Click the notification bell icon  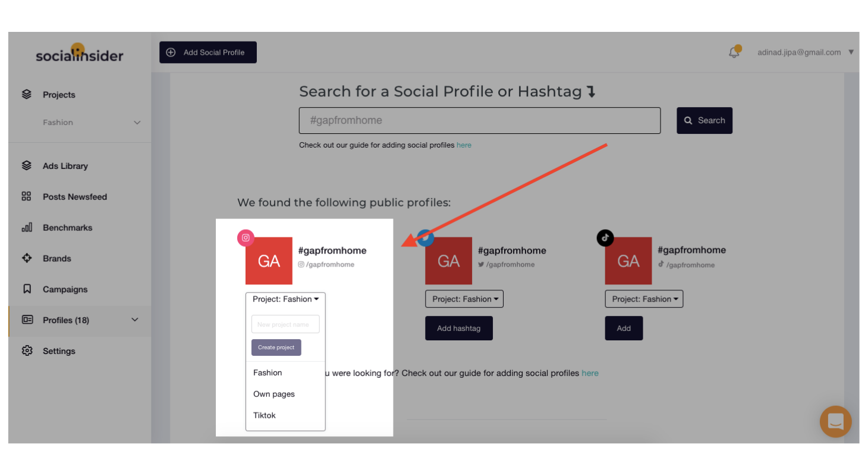point(734,52)
